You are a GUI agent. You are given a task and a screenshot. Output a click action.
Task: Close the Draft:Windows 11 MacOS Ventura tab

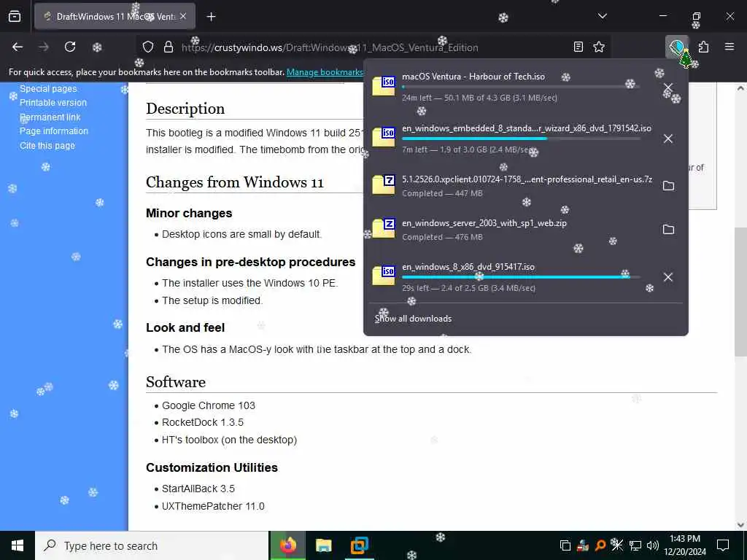pos(183,17)
